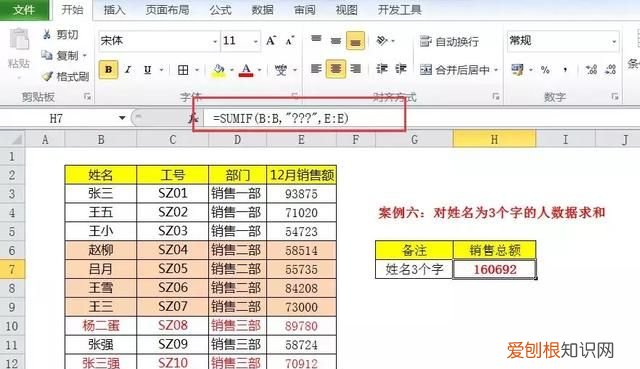This screenshot has height=369, width=640.
Task: Toggle Bold formatting
Action: coord(109,70)
